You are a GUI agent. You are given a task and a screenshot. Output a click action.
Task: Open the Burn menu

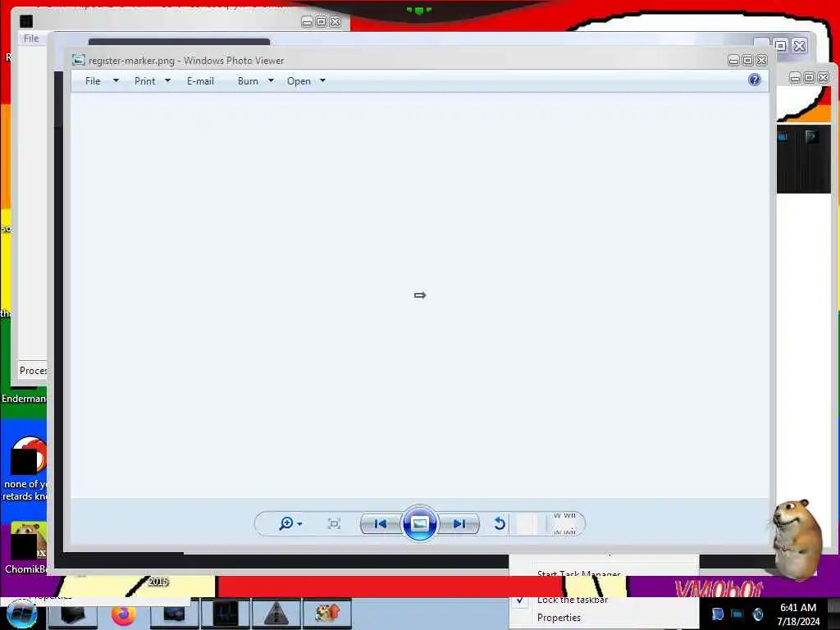(248, 81)
